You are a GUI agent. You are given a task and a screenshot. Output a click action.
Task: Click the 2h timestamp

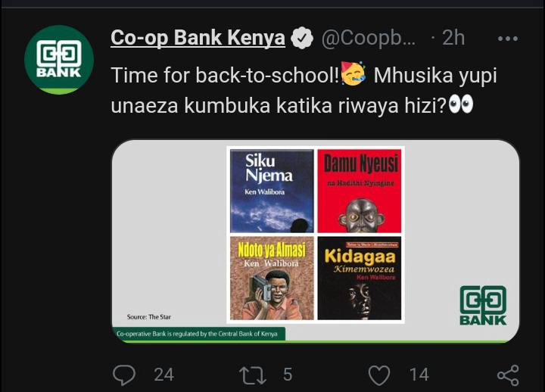click(x=453, y=38)
